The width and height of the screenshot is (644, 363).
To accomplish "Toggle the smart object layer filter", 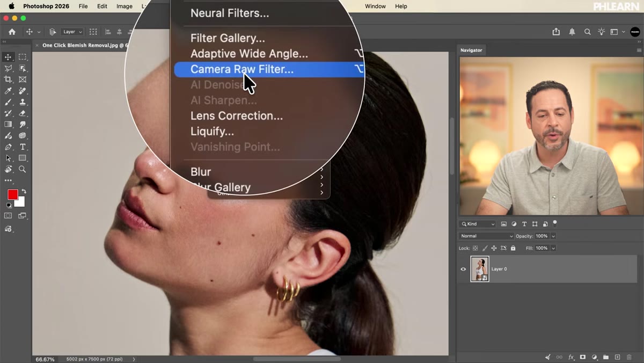I will point(545,224).
